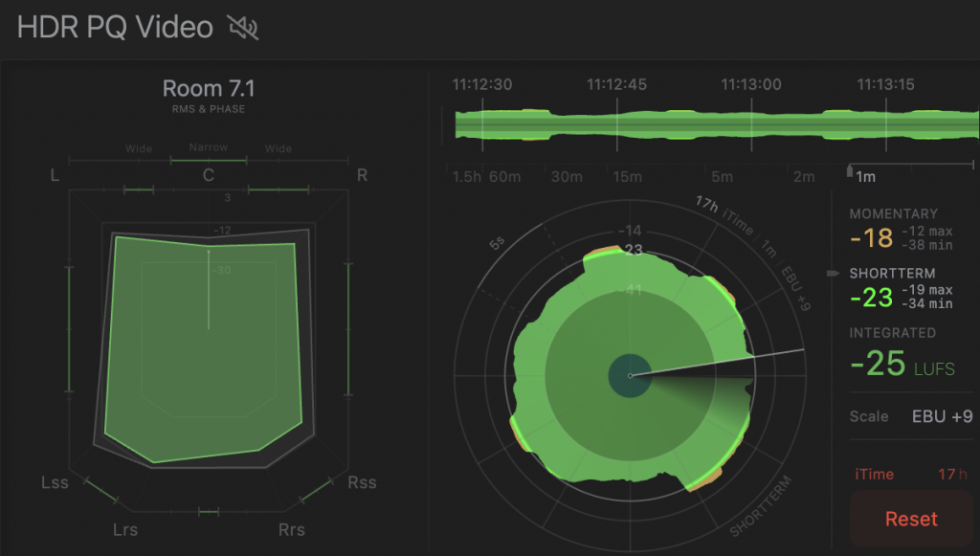Image resolution: width=980 pixels, height=556 pixels.
Task: Open the Room 7.1 view selector
Action: 209,89
